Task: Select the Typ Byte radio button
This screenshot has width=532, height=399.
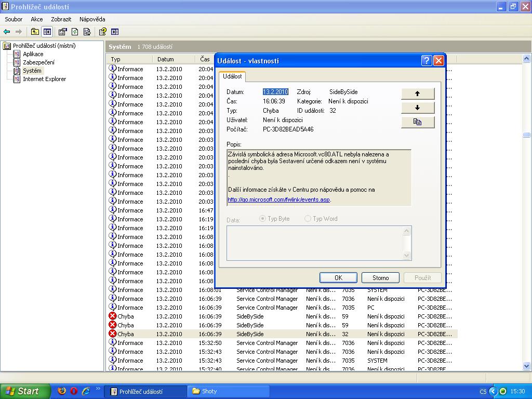Action: (263, 219)
